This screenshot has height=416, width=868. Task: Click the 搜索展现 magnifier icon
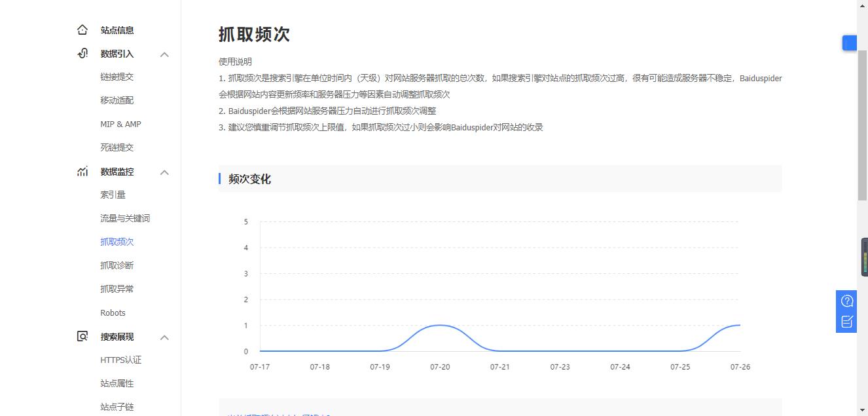[82, 336]
